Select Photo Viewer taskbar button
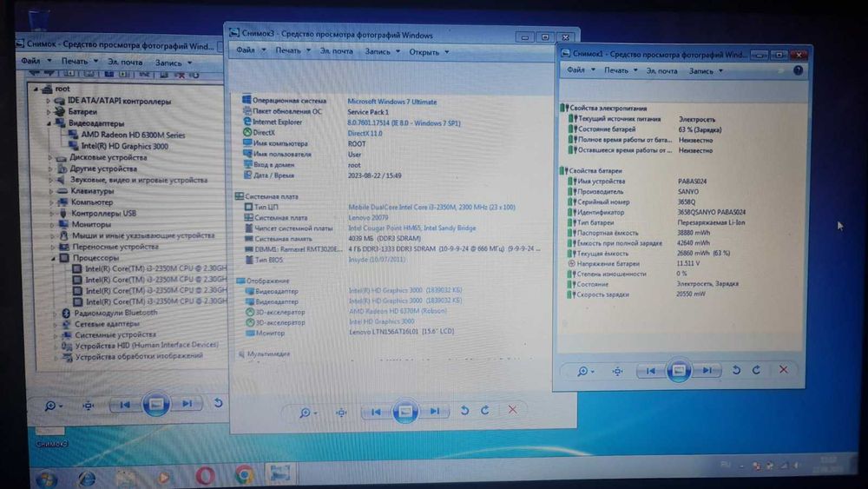The height and width of the screenshot is (489, 868). pyautogui.click(x=280, y=473)
